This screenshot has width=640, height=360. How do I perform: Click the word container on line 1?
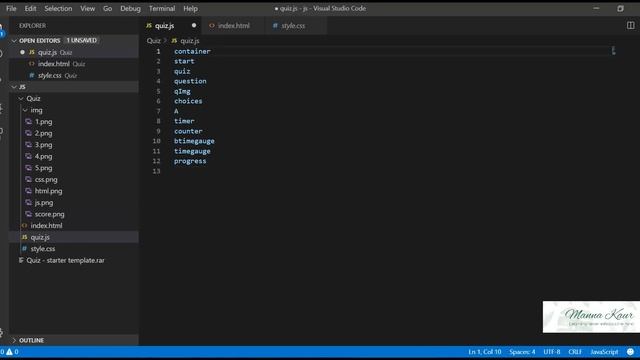(x=192, y=51)
